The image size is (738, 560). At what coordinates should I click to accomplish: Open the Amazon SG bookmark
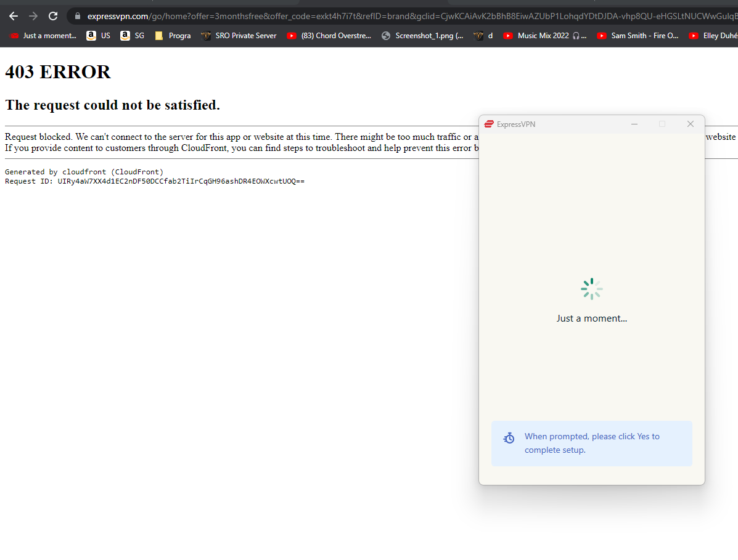132,36
